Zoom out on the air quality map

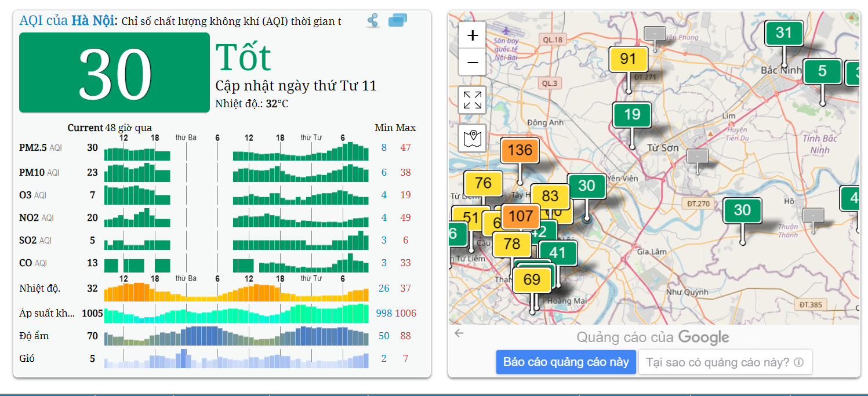tap(473, 62)
